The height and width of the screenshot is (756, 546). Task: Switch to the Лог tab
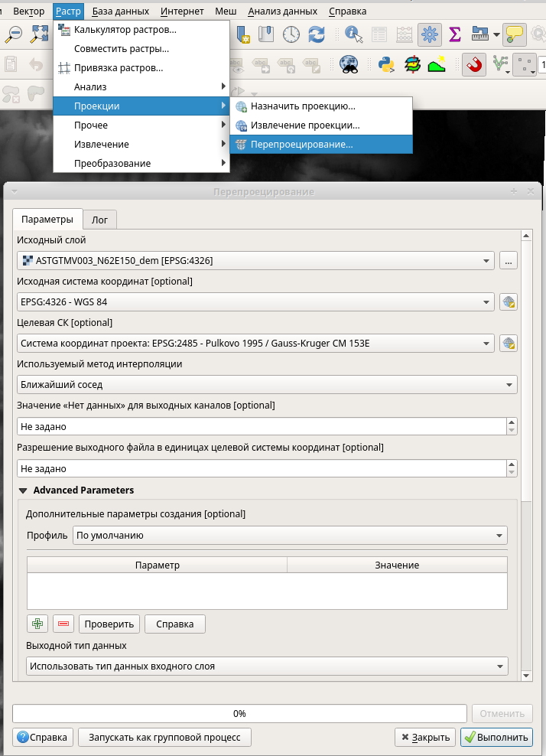tap(99, 220)
